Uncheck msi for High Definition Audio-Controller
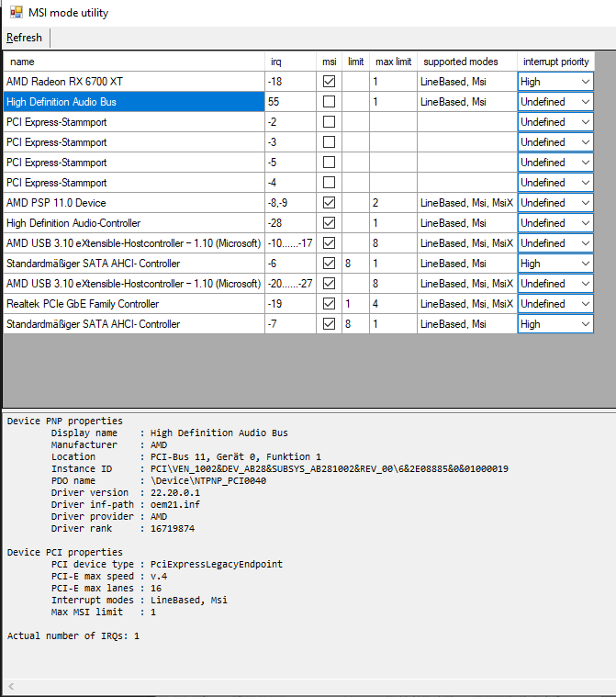Viewport: 616px width, 697px height. [x=329, y=223]
